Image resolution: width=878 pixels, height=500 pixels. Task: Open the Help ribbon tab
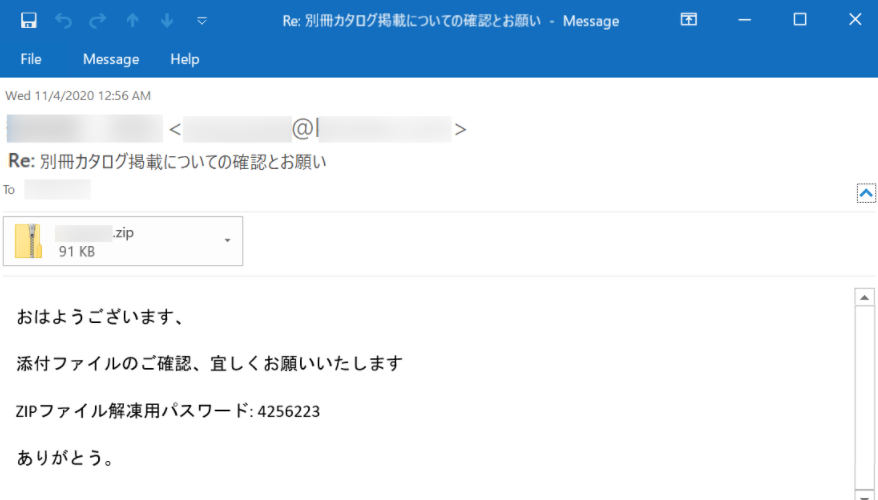pos(185,59)
